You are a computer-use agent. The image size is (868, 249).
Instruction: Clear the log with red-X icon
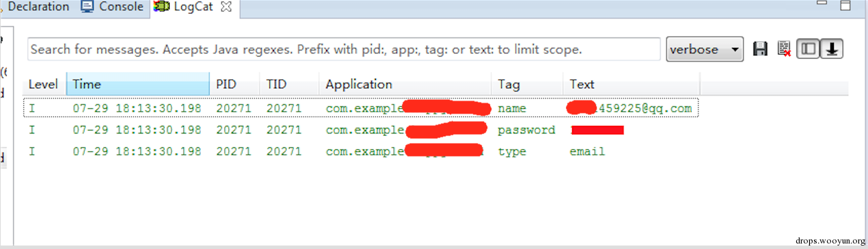pos(784,49)
